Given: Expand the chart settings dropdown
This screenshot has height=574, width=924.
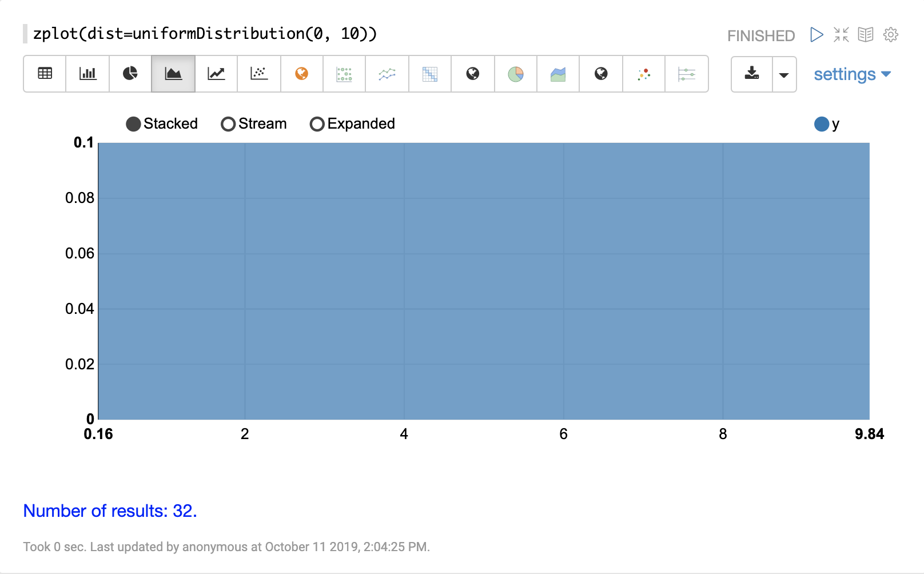Looking at the screenshot, I should [x=852, y=74].
